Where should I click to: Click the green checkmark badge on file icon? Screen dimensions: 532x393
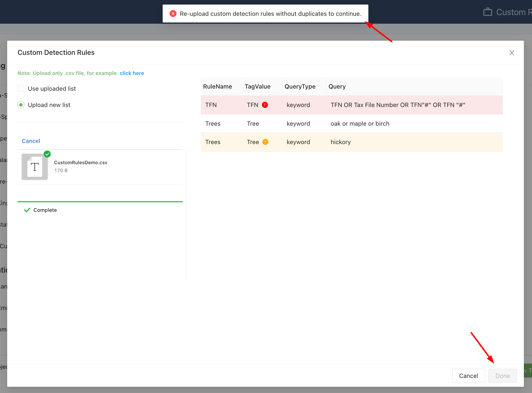click(47, 154)
